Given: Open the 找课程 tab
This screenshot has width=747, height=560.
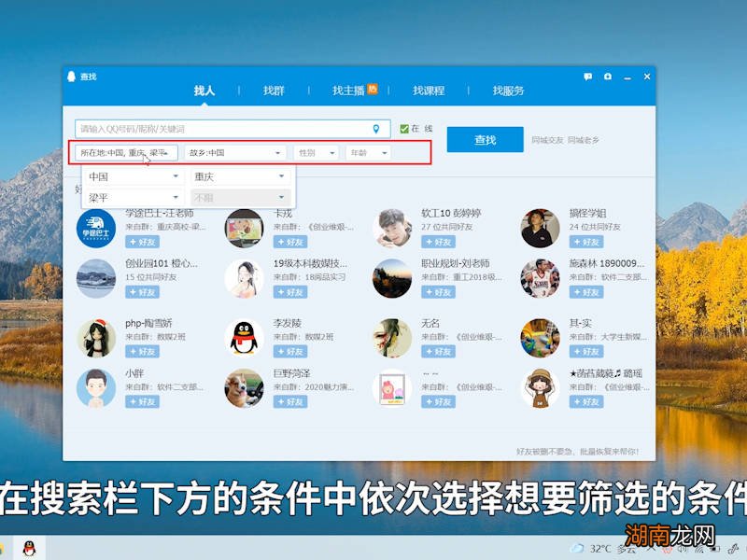Looking at the screenshot, I should pos(429,91).
